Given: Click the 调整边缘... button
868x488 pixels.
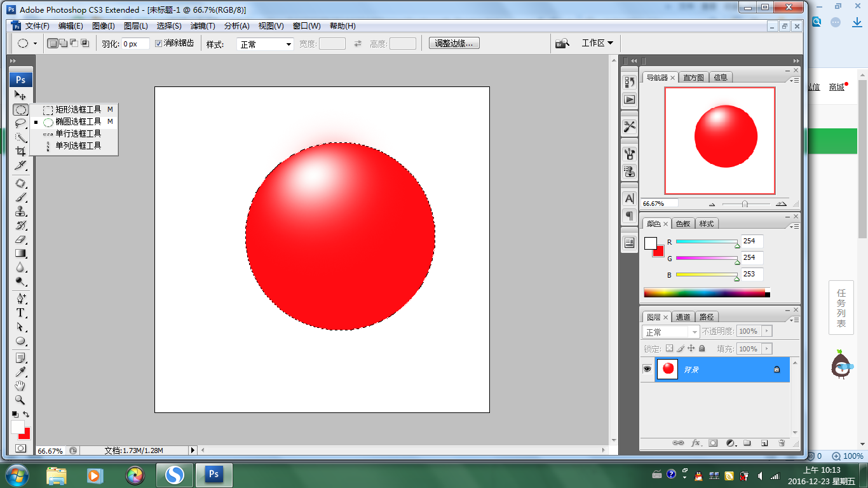Looking at the screenshot, I should 454,43.
